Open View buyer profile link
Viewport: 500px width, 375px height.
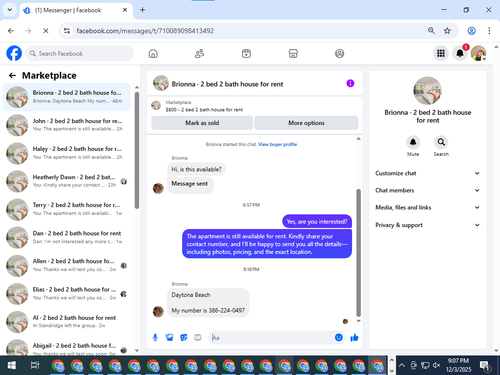[277, 144]
